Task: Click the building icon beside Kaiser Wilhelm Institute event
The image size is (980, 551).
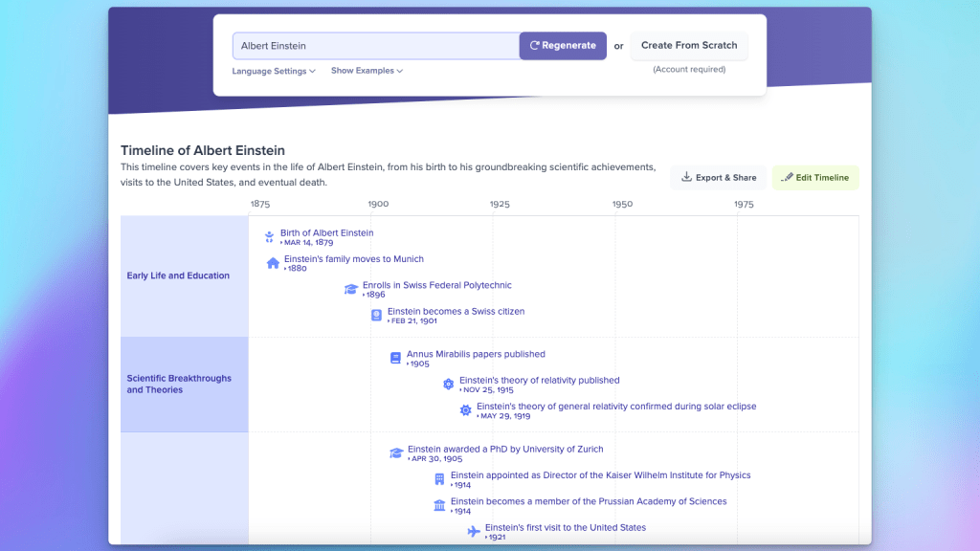Action: pos(439,479)
